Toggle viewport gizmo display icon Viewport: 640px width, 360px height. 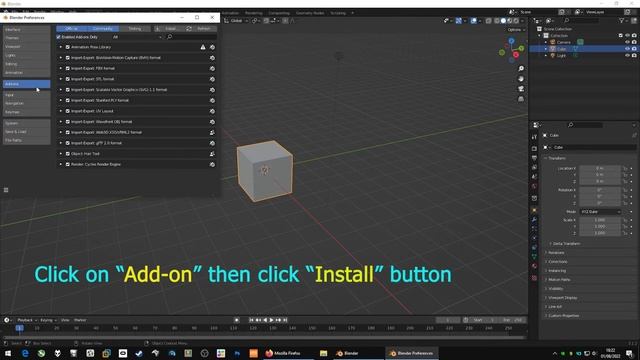pos(459,21)
